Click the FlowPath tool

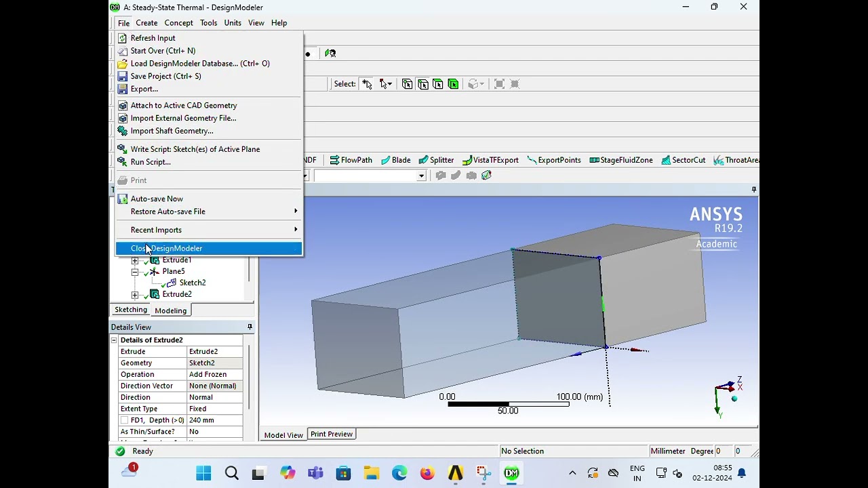click(351, 160)
